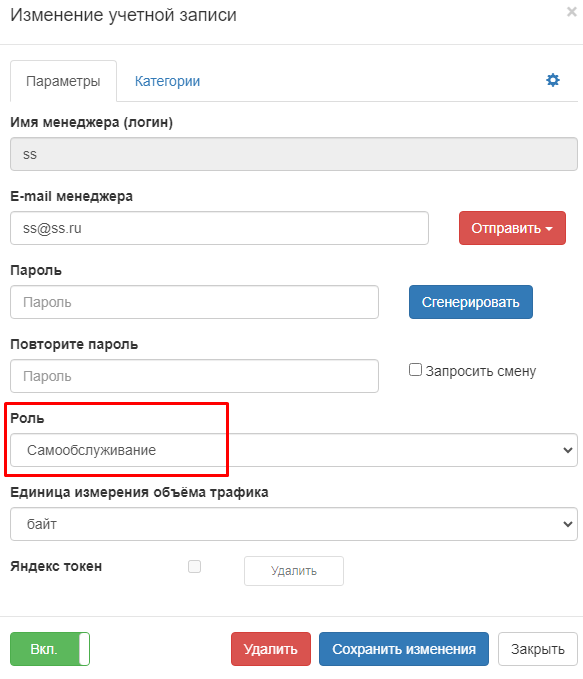
Task: Click Сохранить изменения button
Action: pyautogui.click(x=404, y=649)
